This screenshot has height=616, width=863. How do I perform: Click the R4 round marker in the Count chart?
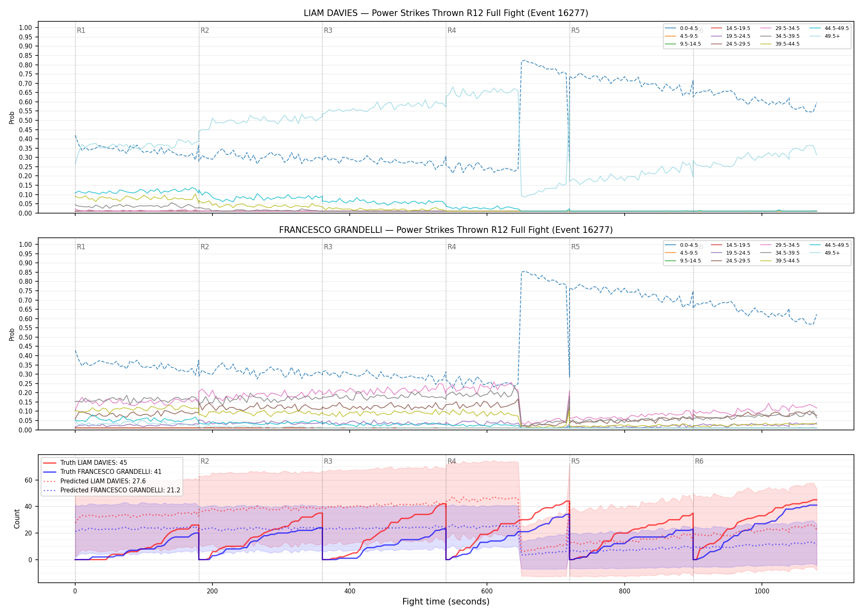(452, 461)
